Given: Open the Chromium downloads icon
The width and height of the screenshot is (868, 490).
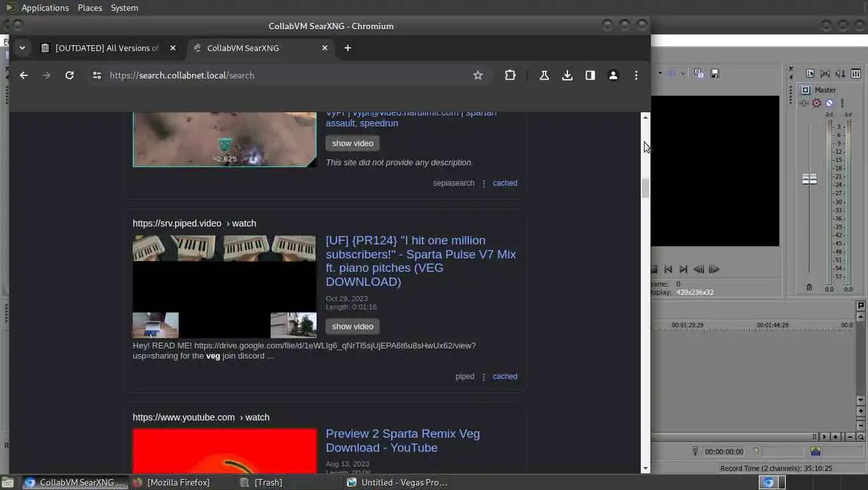Looking at the screenshot, I should click(x=567, y=75).
